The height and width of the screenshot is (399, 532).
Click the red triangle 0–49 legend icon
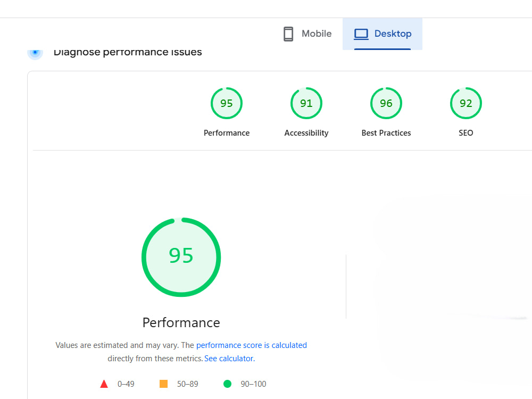coord(104,384)
